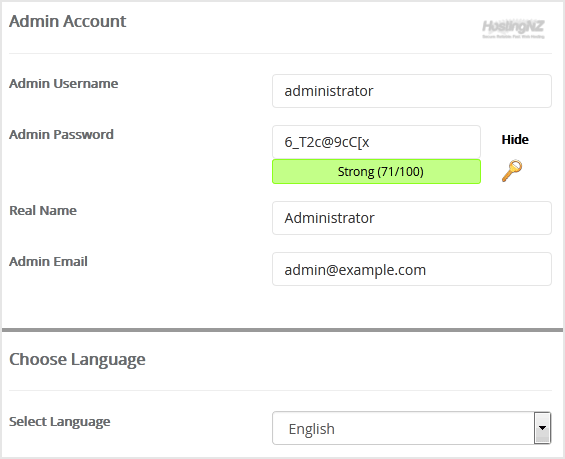
Task: Click into the Admin Password text field
Action: pyautogui.click(x=376, y=142)
